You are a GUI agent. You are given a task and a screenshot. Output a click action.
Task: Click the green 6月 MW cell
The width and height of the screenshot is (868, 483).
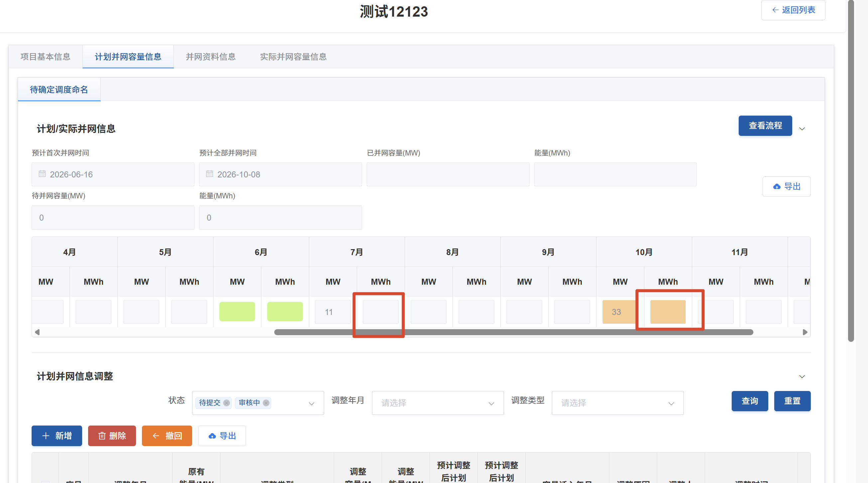[237, 312]
